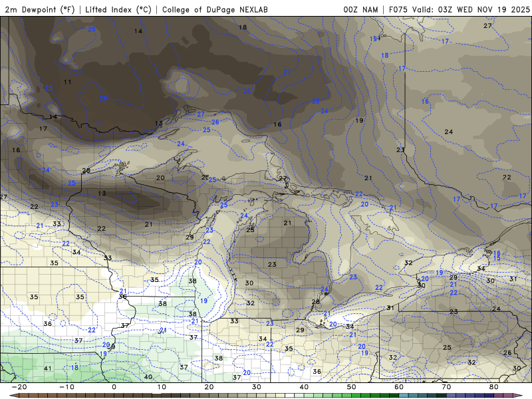Viewport: 532px width, 399px height.
Task: Click the colorbar tick label "80"
Action: coord(494,387)
